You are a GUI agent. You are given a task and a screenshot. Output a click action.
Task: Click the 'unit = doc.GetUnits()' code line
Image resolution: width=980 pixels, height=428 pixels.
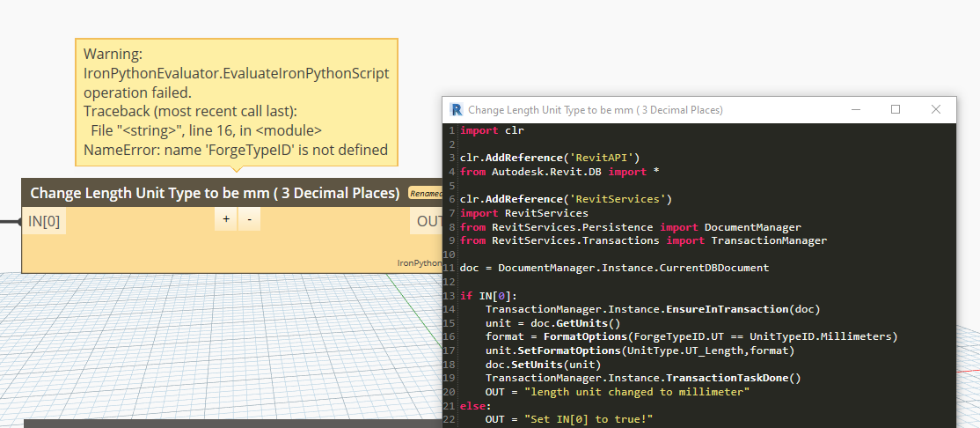pyautogui.click(x=552, y=323)
